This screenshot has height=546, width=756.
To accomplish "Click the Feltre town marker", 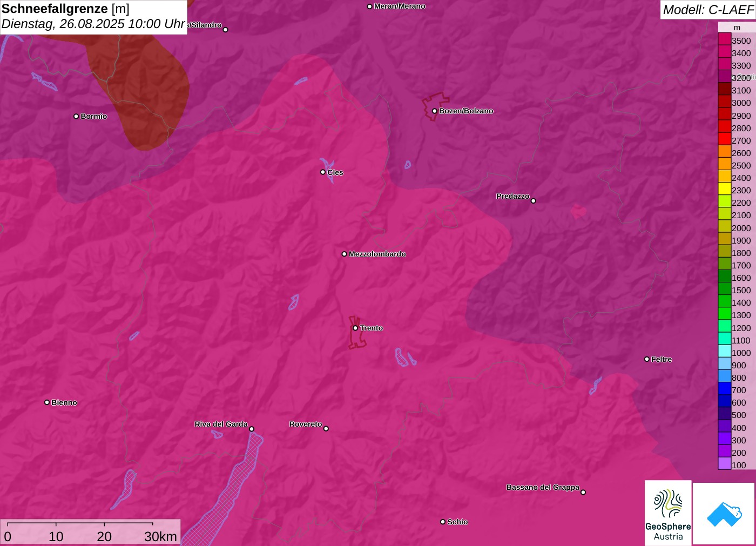I will pyautogui.click(x=647, y=359).
